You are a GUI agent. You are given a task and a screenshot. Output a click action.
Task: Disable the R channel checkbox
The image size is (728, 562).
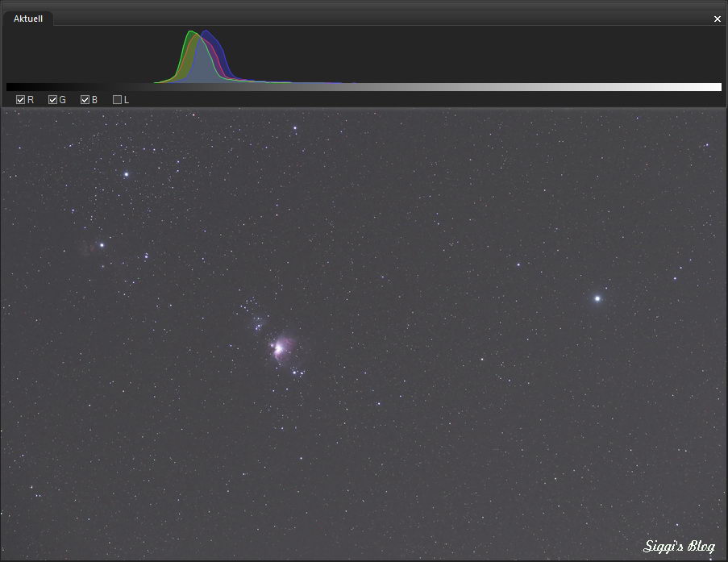(21, 100)
